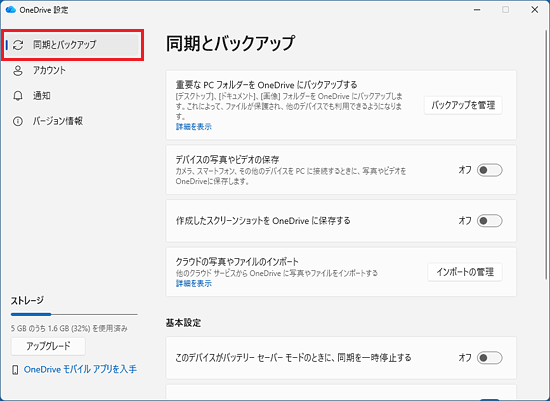Open the バージョン情報 section
The width and height of the screenshot is (550, 401).
[73, 121]
